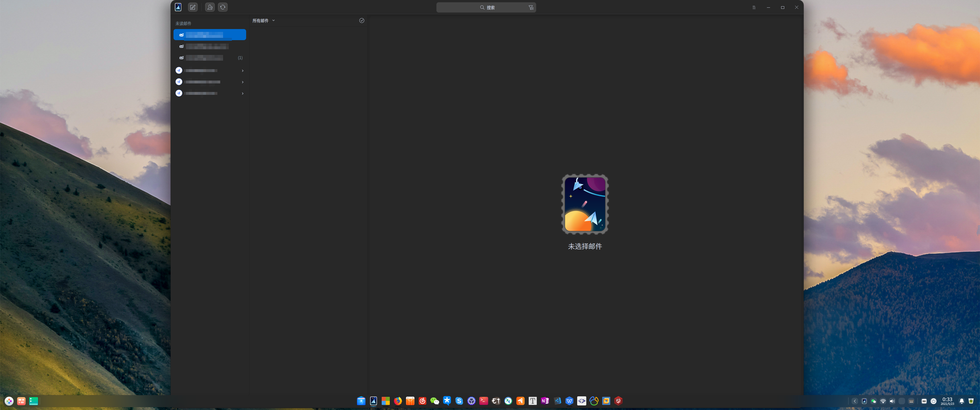
Task: Select the highlighted unread mailbox item
Action: tap(209, 35)
